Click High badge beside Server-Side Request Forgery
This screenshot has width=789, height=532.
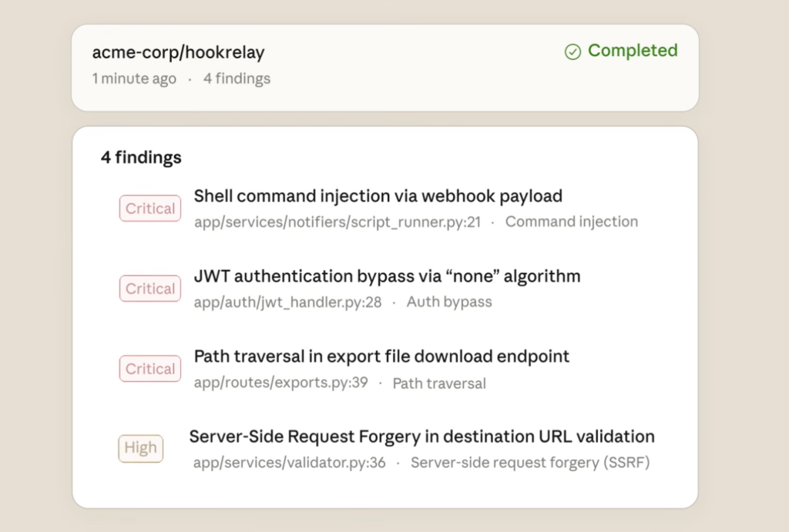[140, 448]
